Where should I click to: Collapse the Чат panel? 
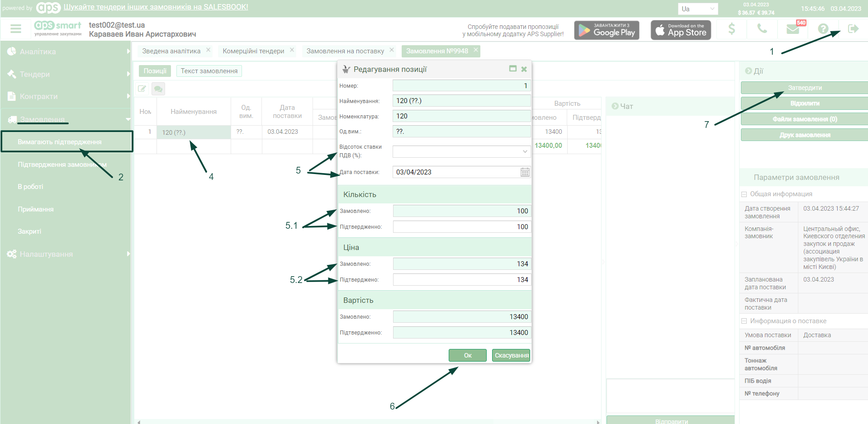tap(615, 106)
